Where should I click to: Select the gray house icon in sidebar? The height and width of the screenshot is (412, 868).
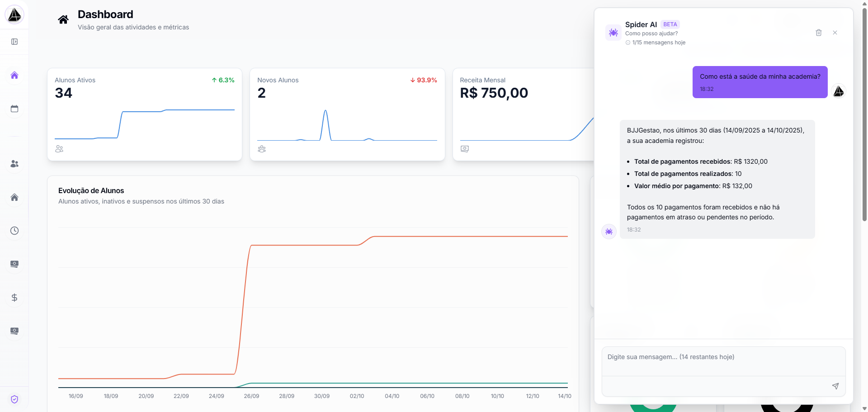coord(14,197)
